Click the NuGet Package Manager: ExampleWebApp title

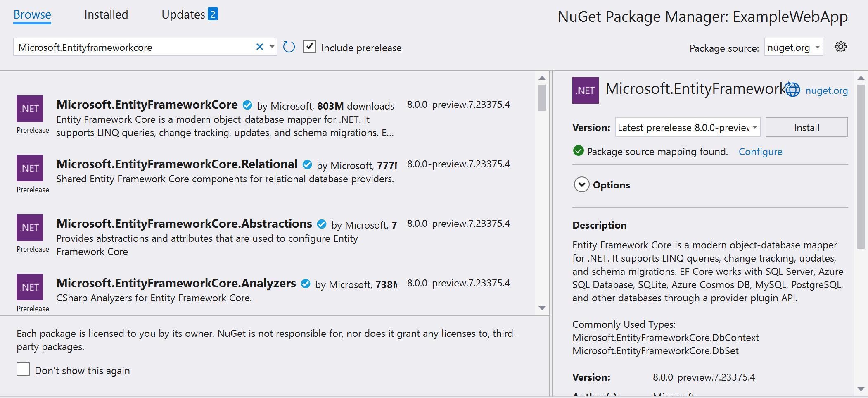pyautogui.click(x=702, y=17)
